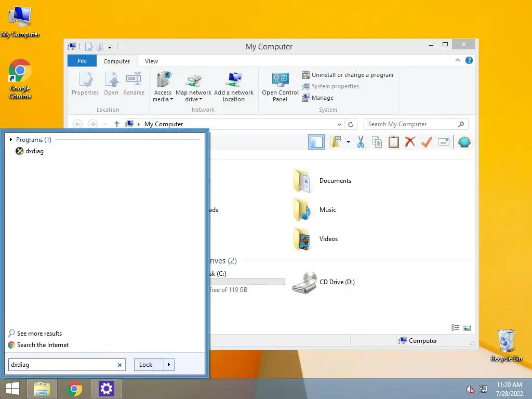Open Chrome from the taskbar

[74, 389]
